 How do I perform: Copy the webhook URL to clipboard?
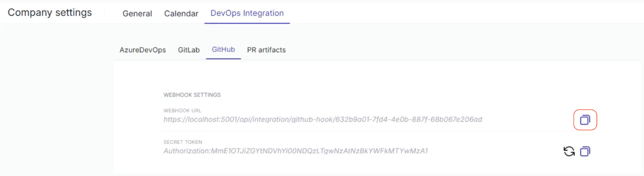(585, 120)
